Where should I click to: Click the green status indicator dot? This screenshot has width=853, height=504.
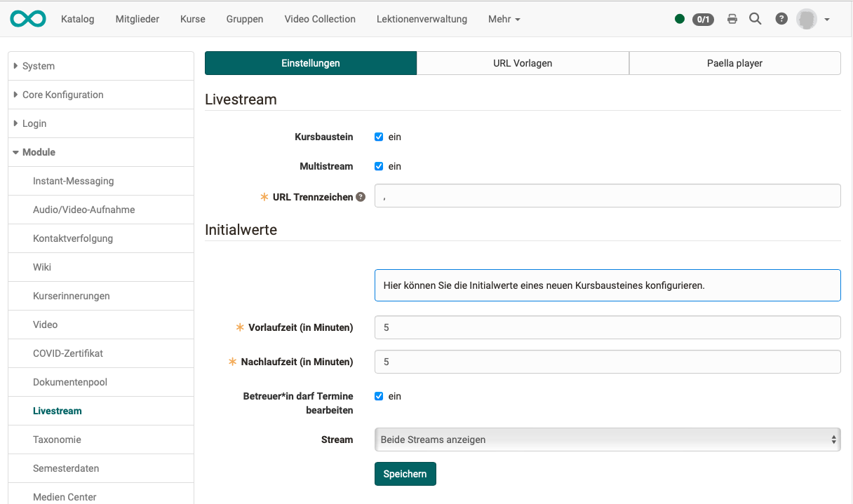pyautogui.click(x=679, y=19)
